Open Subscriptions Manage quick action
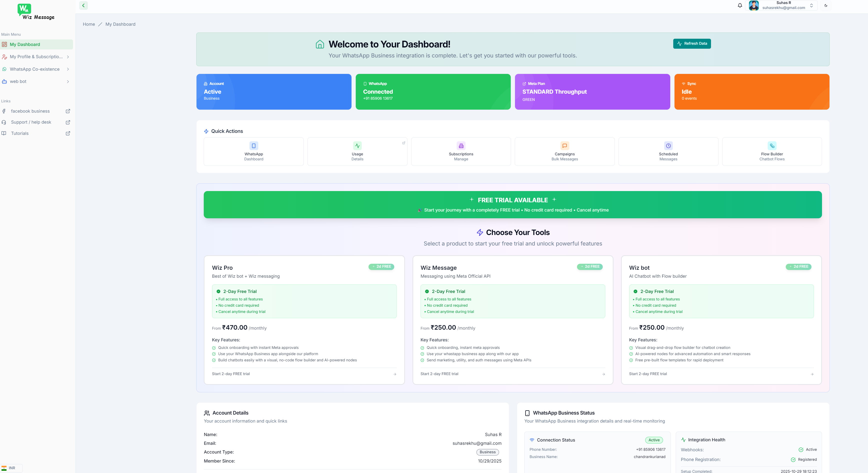 [x=460, y=152]
